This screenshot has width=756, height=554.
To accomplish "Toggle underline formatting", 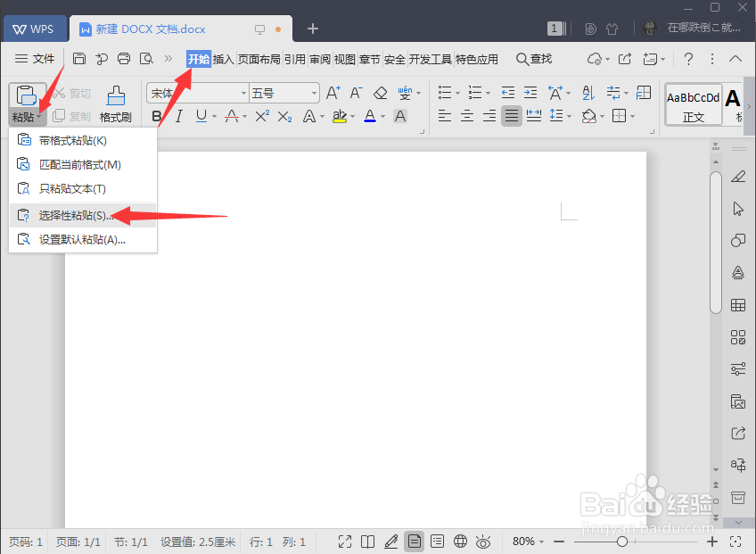I will [201, 115].
